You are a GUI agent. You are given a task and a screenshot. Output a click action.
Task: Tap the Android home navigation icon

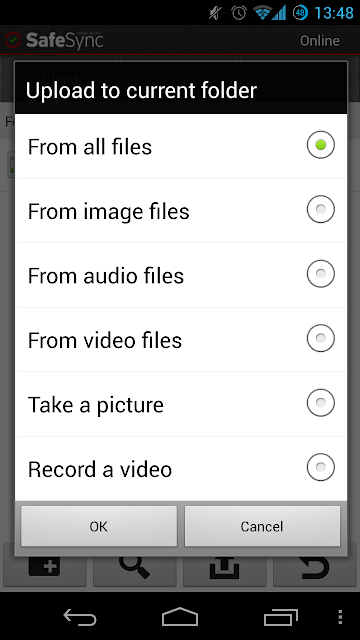tap(180, 616)
